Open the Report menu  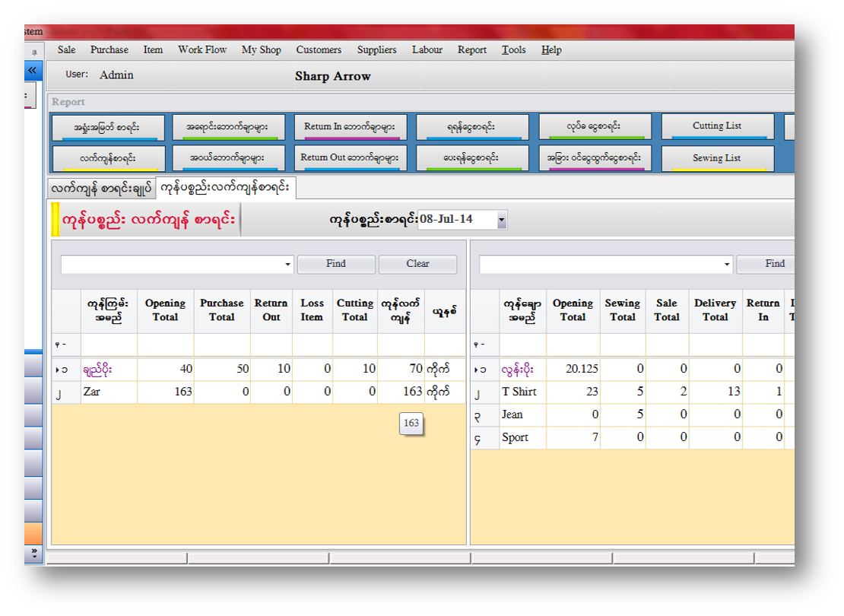pos(471,50)
